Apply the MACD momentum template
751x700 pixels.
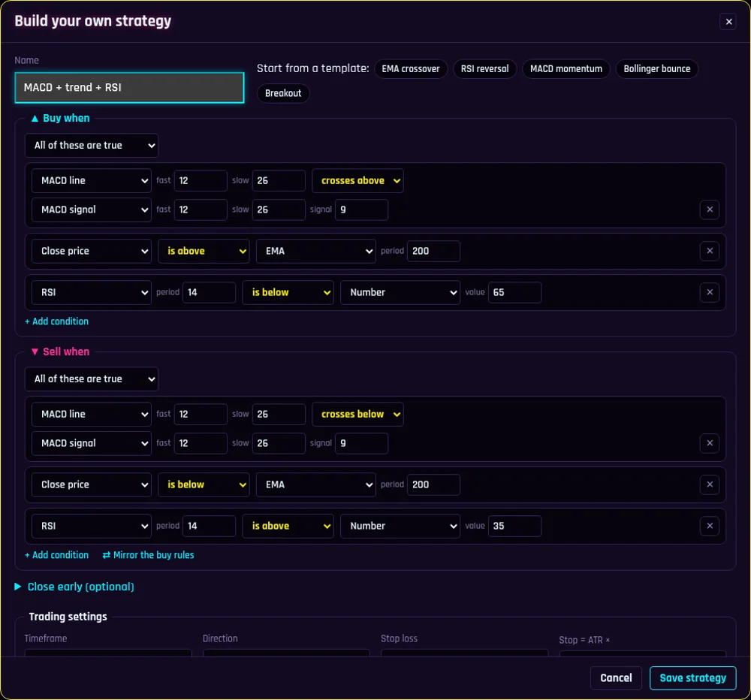pyautogui.click(x=566, y=68)
